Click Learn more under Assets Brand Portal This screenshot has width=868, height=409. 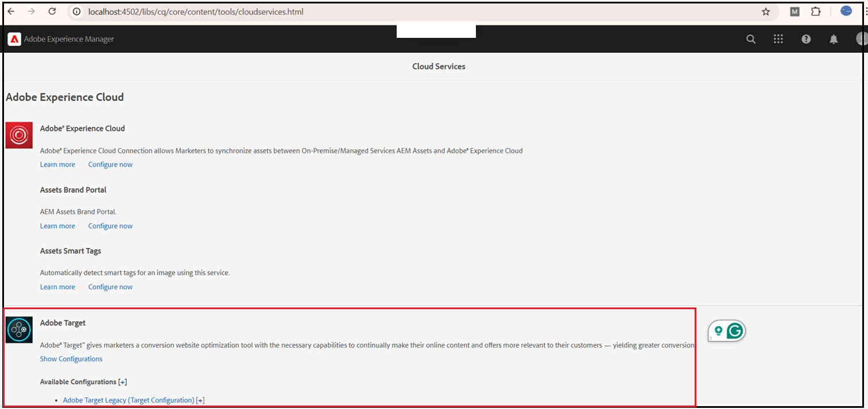click(x=57, y=226)
